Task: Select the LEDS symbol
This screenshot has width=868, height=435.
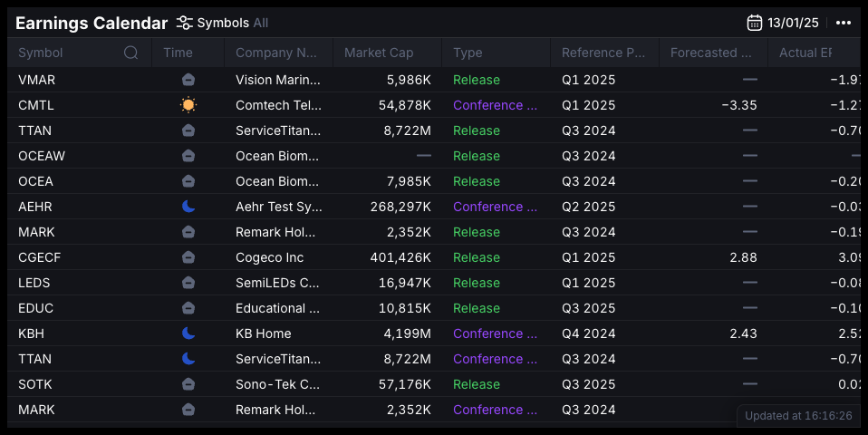Action: click(x=34, y=283)
